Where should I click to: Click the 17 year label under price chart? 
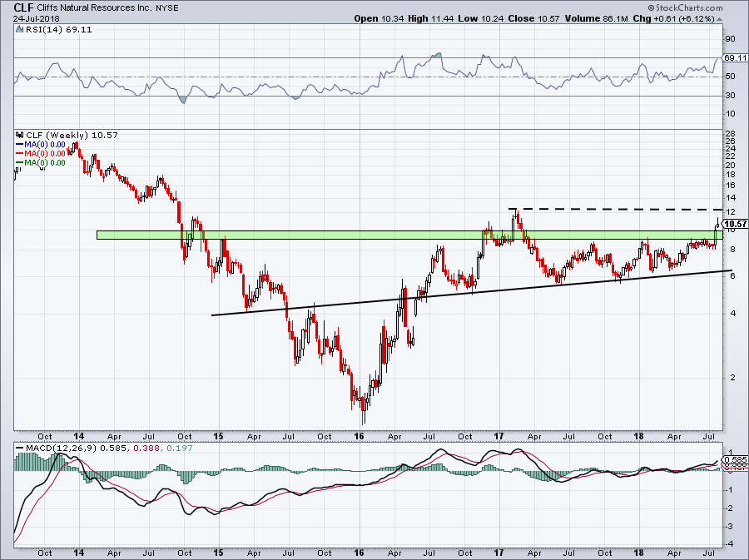499,436
